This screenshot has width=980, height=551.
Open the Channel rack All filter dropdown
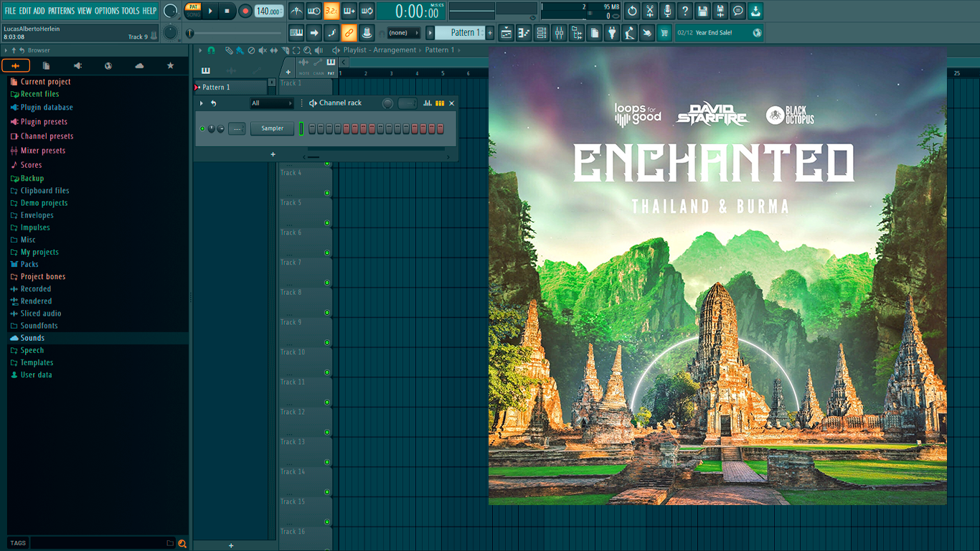pos(271,103)
